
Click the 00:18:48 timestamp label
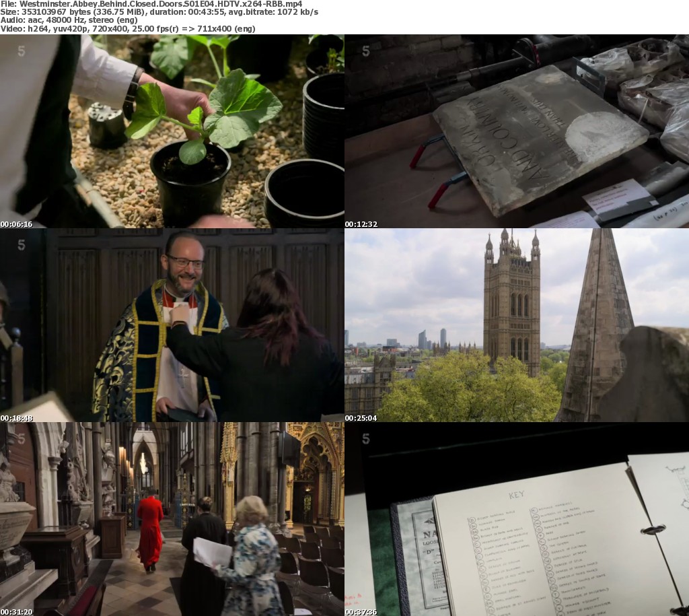(17, 418)
